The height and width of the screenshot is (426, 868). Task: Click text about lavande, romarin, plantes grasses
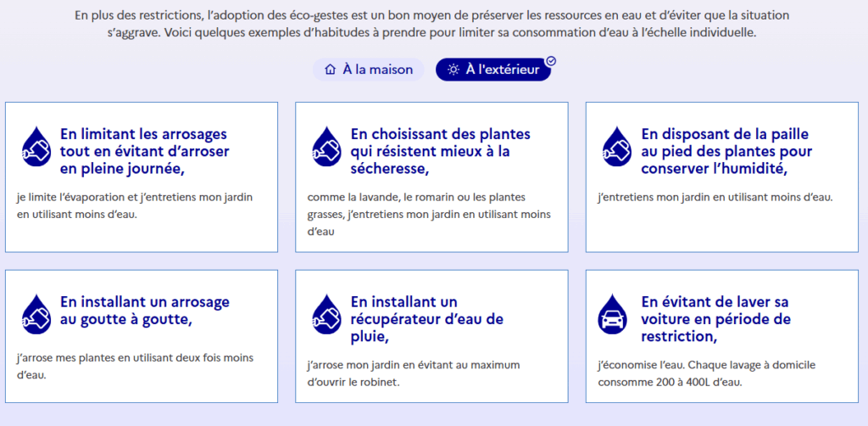430,215
